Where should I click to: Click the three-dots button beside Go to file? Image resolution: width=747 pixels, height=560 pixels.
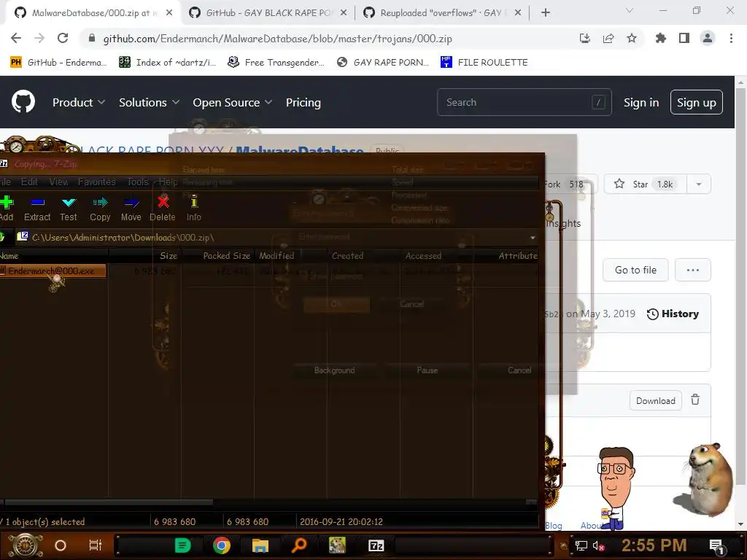point(693,270)
